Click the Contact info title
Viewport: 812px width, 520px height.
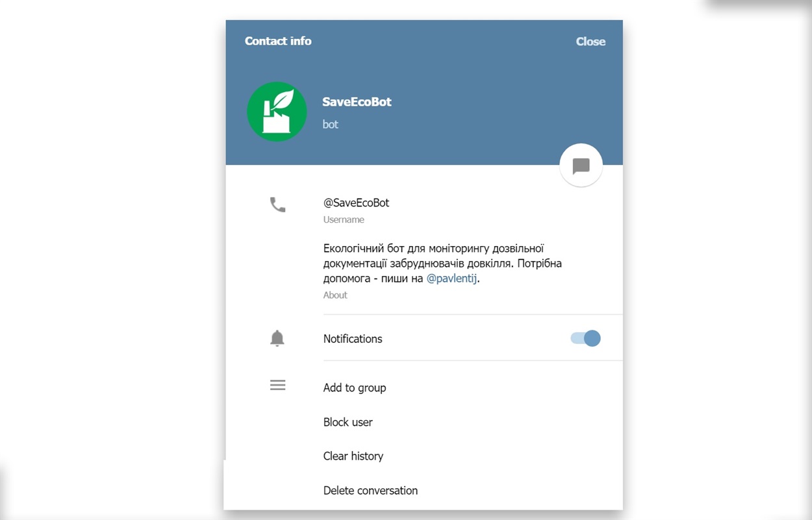278,41
